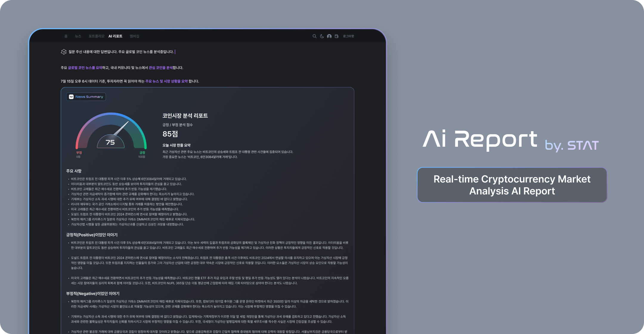644x334 pixels.
Task: Open the 포트폴리오 menu item
Action: coord(96,36)
